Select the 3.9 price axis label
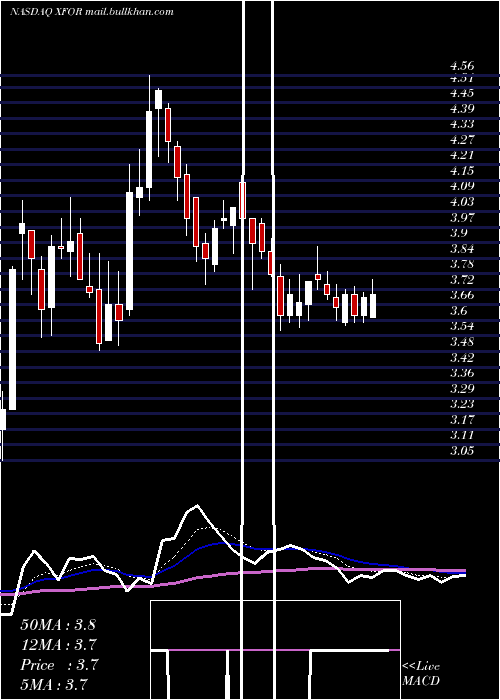 pyautogui.click(x=458, y=233)
